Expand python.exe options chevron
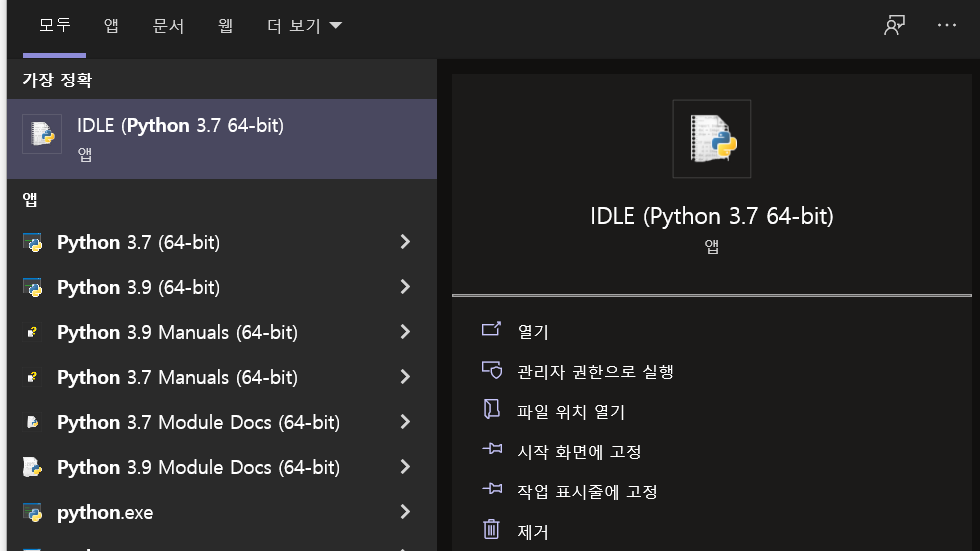This screenshot has height=551, width=980. click(x=405, y=512)
